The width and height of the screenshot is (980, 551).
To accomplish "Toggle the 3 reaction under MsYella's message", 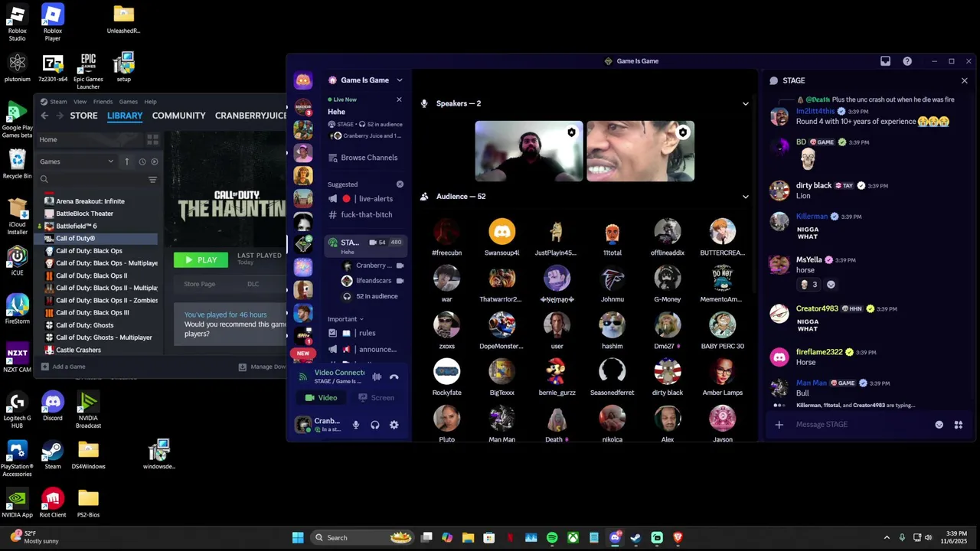I will click(x=808, y=285).
